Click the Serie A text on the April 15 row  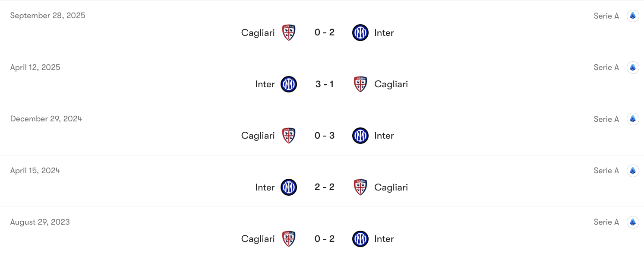coord(606,170)
